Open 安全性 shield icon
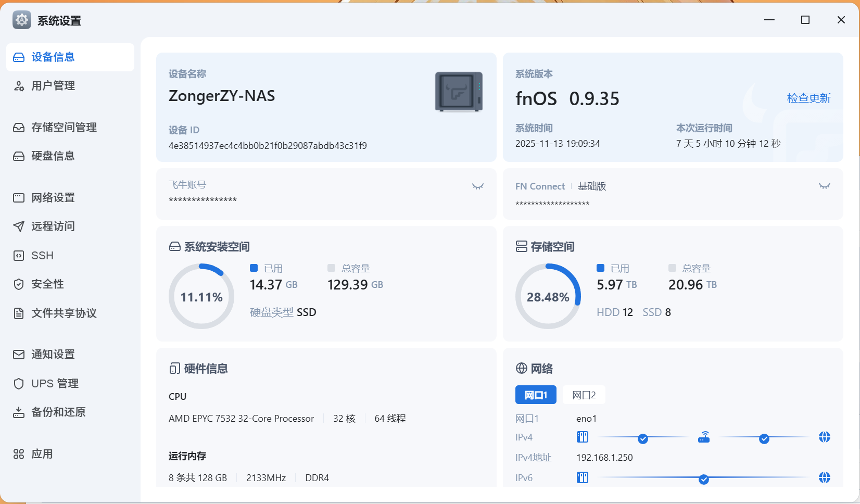Viewport: 860px width, 504px height. (x=19, y=284)
